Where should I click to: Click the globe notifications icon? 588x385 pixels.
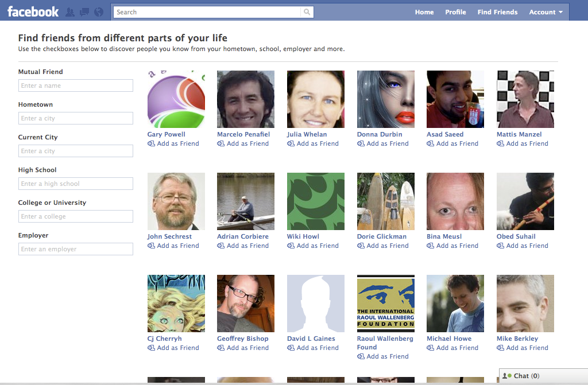pos(98,11)
